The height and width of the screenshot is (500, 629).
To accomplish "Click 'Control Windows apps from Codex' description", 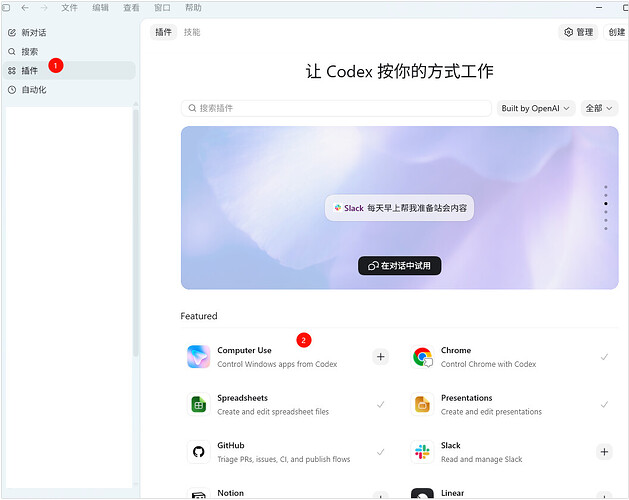I will (x=277, y=364).
